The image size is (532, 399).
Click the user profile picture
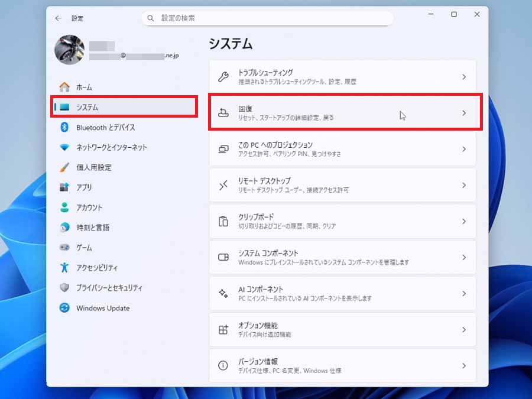click(x=69, y=50)
